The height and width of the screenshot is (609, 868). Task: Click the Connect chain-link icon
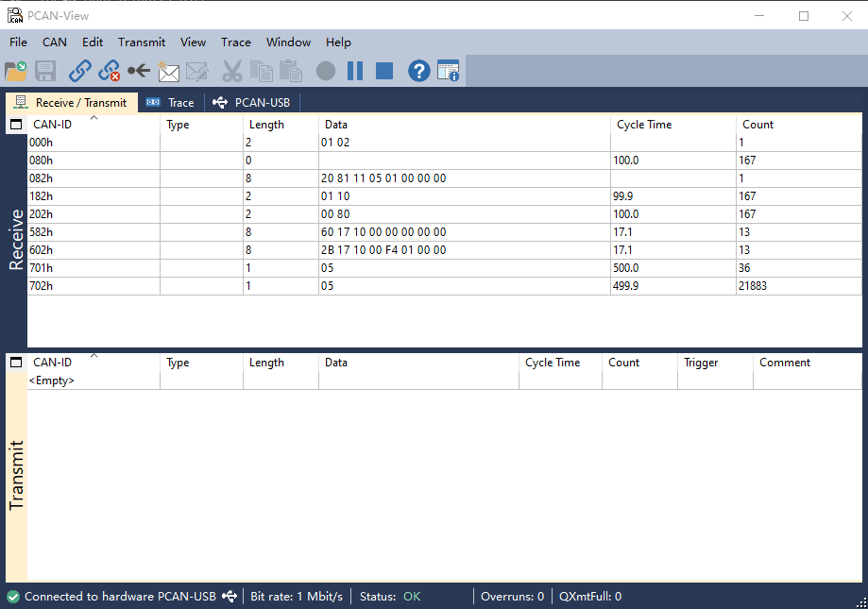[80, 71]
